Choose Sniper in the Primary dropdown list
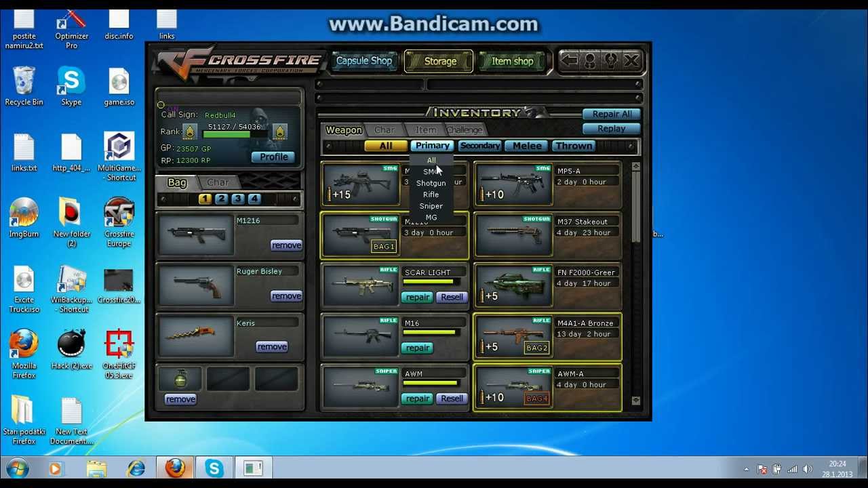 pyautogui.click(x=431, y=206)
